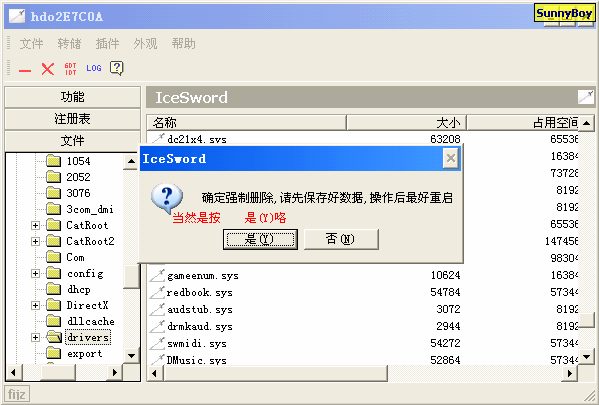Click the drmkaud.sys file icon
599x405 pixels.
(157, 326)
